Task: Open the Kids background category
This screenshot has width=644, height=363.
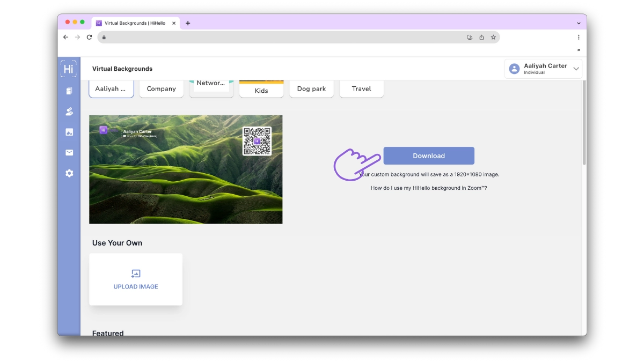Action: coord(261,90)
